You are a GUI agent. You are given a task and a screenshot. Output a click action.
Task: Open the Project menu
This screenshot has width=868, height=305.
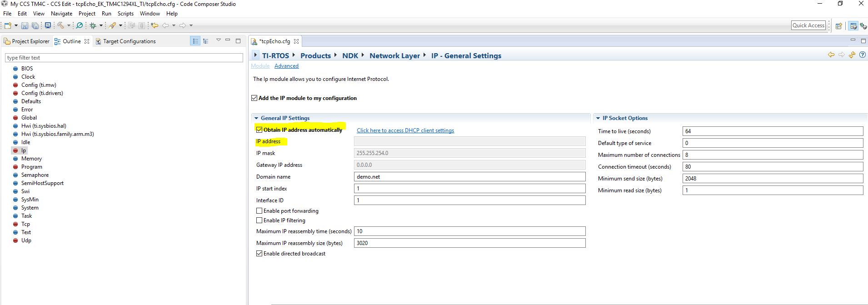[87, 14]
